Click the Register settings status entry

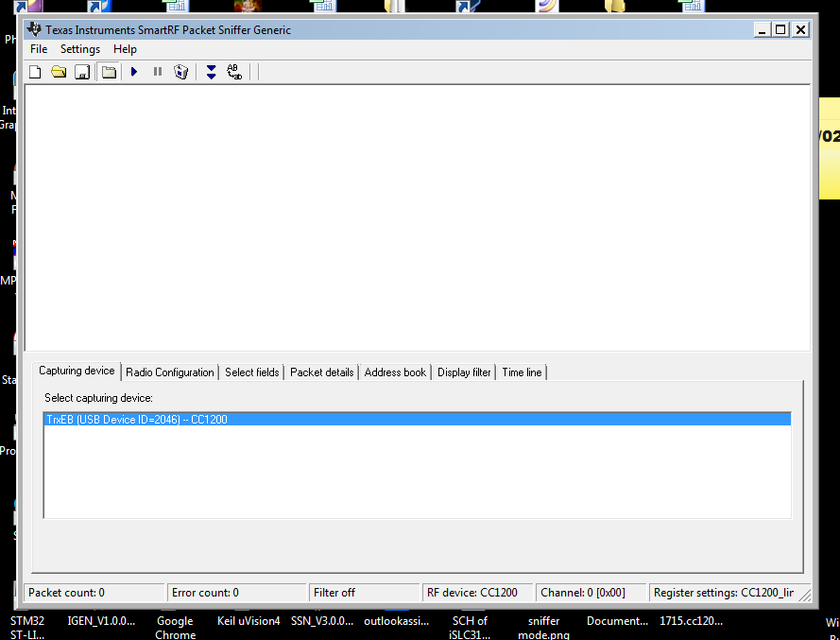pos(724,593)
